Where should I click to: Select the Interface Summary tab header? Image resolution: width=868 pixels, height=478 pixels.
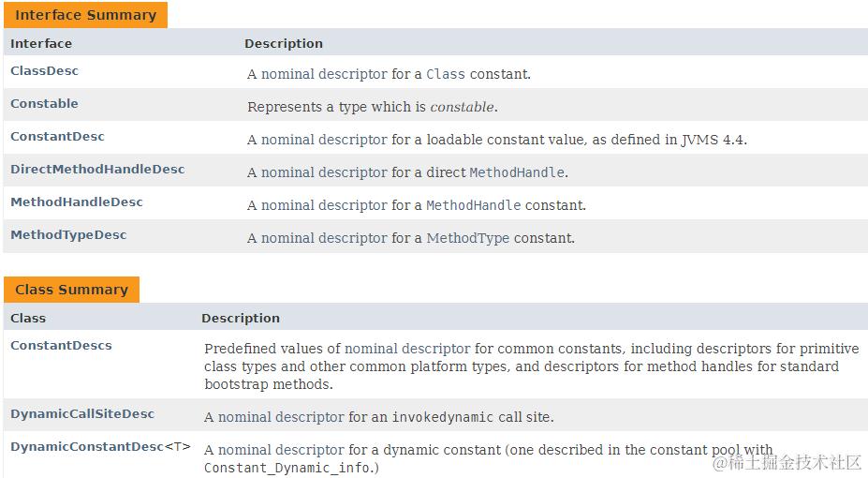[85, 15]
